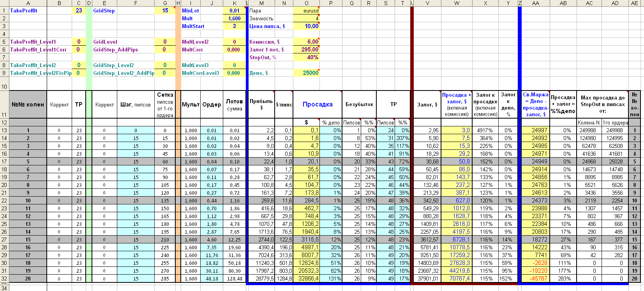The width and height of the screenshot is (644, 291).
Task: Select the eurusd pair value cell
Action: 306,11
